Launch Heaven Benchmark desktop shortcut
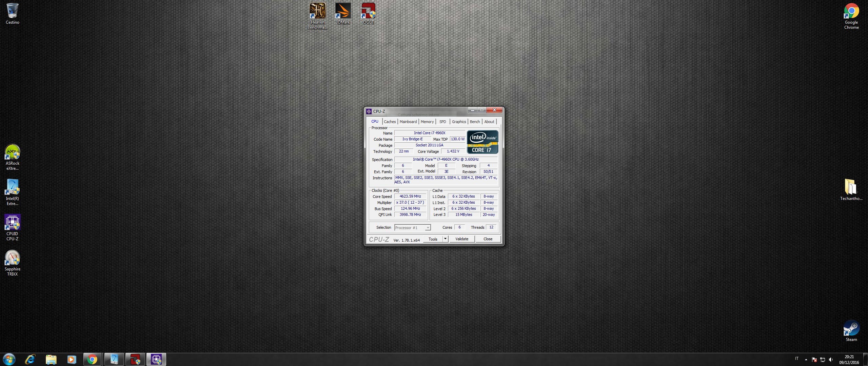868x366 pixels. [317, 16]
